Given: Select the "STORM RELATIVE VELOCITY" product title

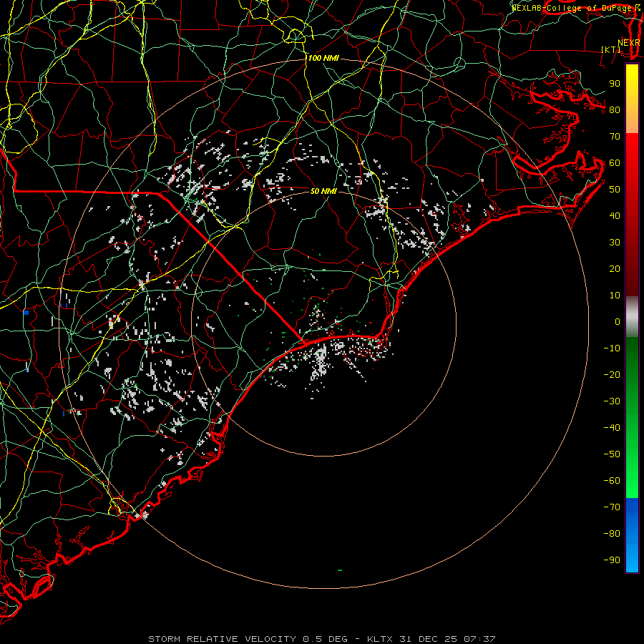Looking at the screenshot, I should [x=223, y=639].
